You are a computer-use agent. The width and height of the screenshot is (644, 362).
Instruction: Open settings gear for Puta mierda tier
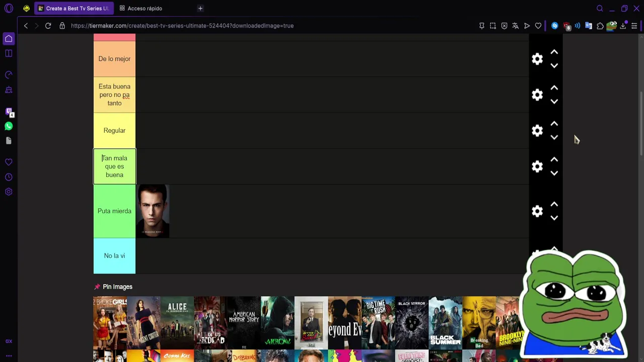pyautogui.click(x=537, y=211)
